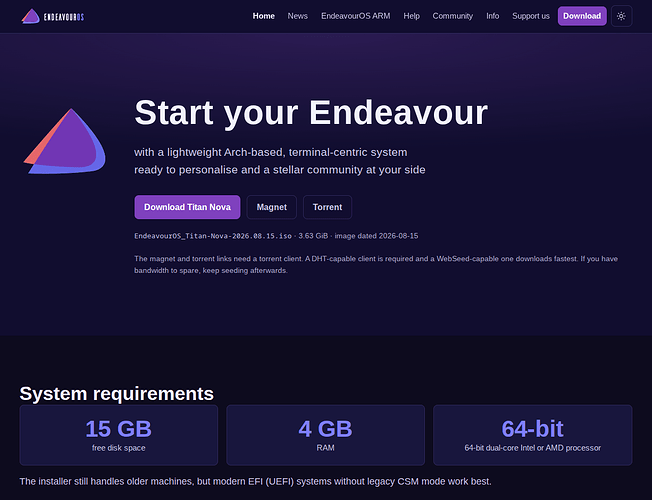This screenshot has width=652, height=500.
Task: Click the System requirements heading
Action: click(116, 394)
